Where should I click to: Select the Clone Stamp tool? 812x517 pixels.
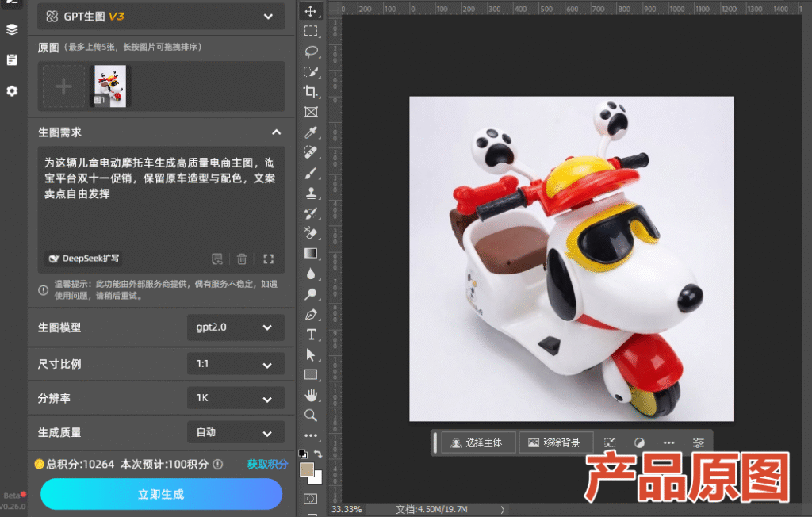(311, 193)
